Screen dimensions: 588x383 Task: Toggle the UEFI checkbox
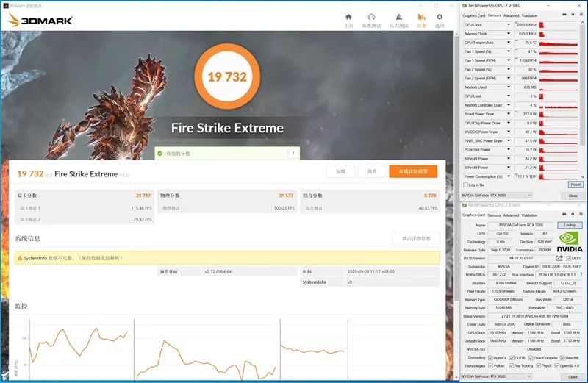(x=569, y=259)
